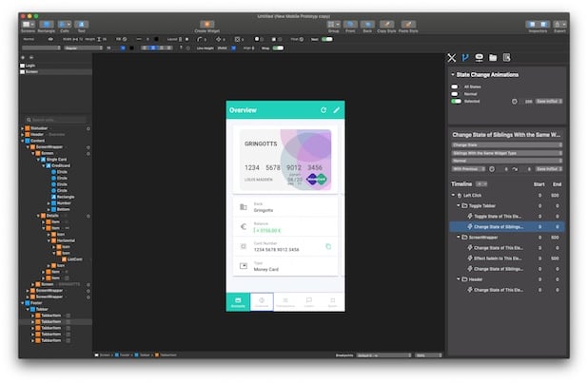Open Ease In/Out dropdown beside Selected state
The height and width of the screenshot is (383, 588).
pos(549,102)
